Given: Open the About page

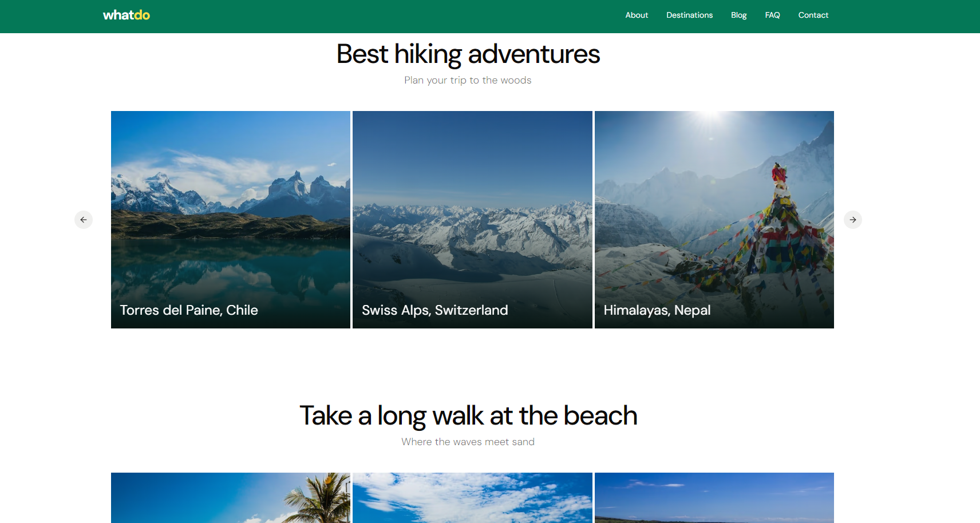Looking at the screenshot, I should [x=636, y=15].
